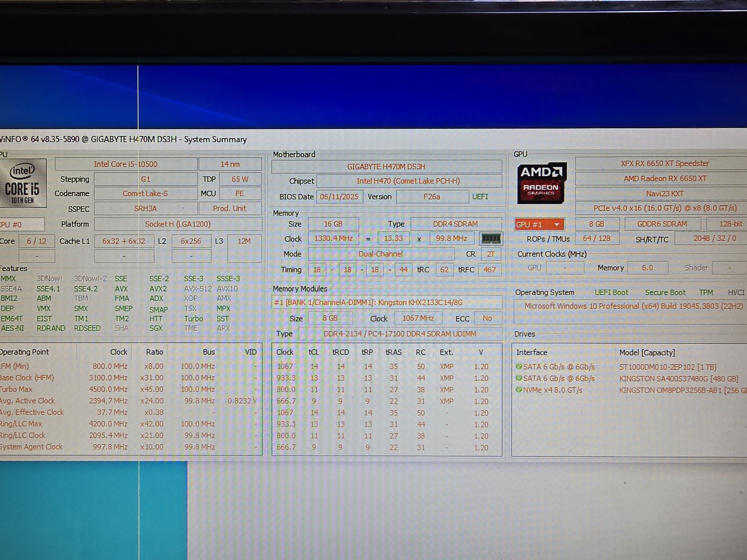Click the ST1000DM010-2EP102 [1 TB] drive entry
The image size is (747, 560).
pyautogui.click(x=667, y=367)
